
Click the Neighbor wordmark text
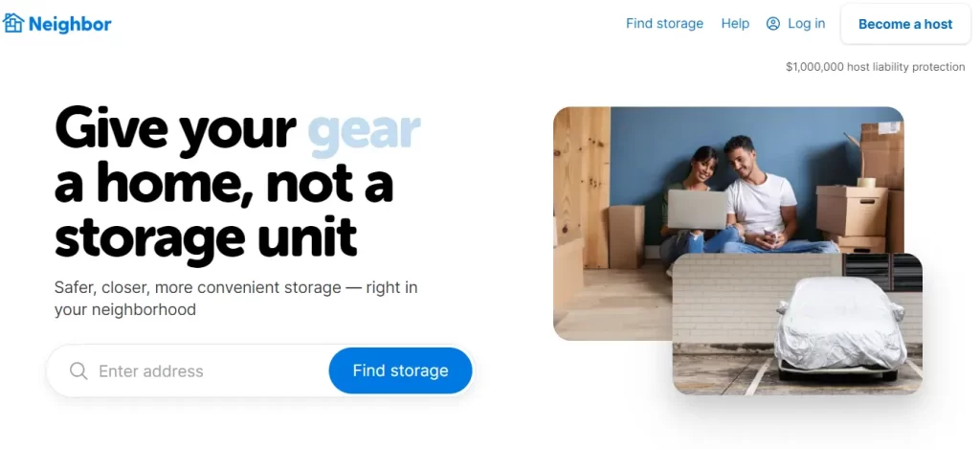(x=70, y=24)
